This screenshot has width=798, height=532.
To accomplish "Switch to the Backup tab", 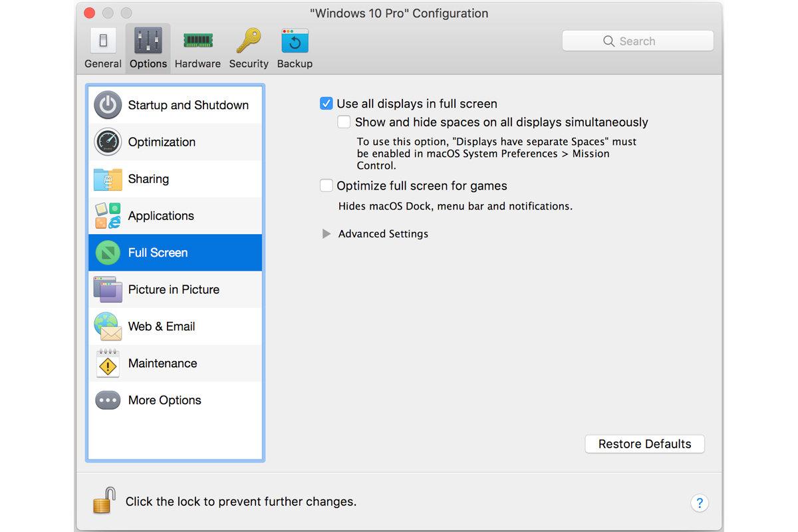I will [x=295, y=47].
